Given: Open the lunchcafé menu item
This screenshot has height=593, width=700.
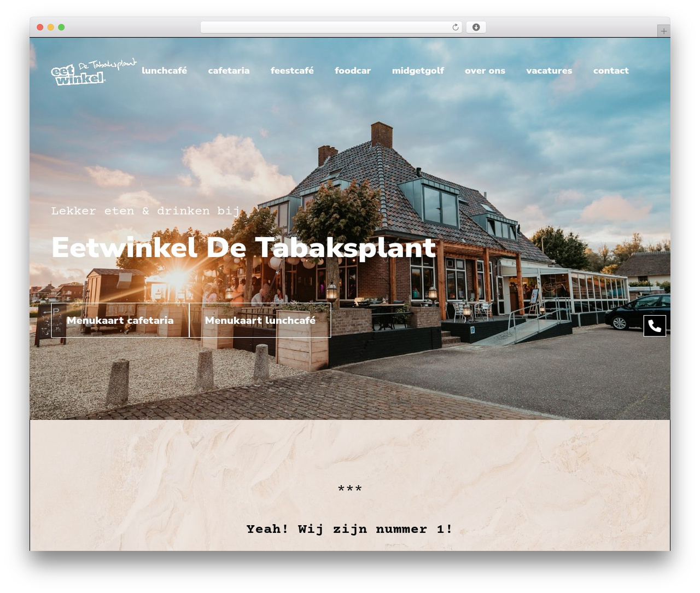Looking at the screenshot, I should (x=164, y=71).
